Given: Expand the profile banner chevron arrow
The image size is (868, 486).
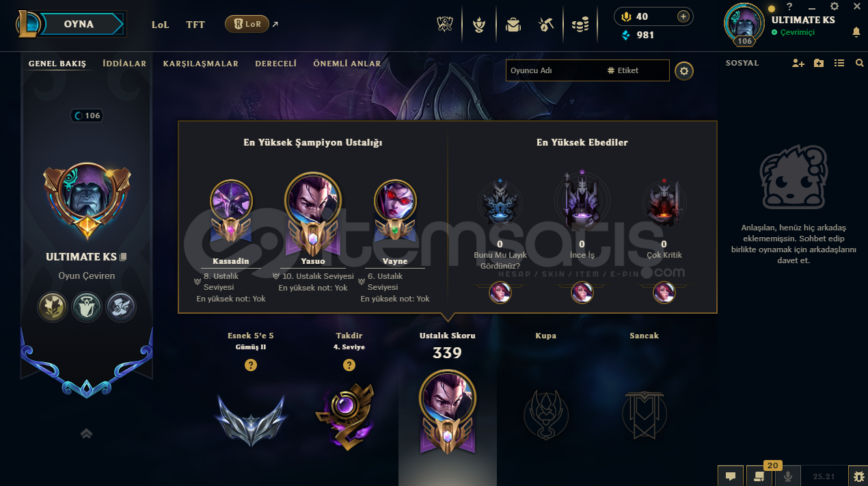Looking at the screenshot, I should (87, 433).
